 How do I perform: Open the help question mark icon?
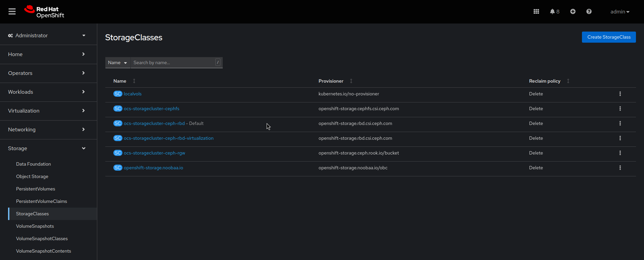pos(589,12)
